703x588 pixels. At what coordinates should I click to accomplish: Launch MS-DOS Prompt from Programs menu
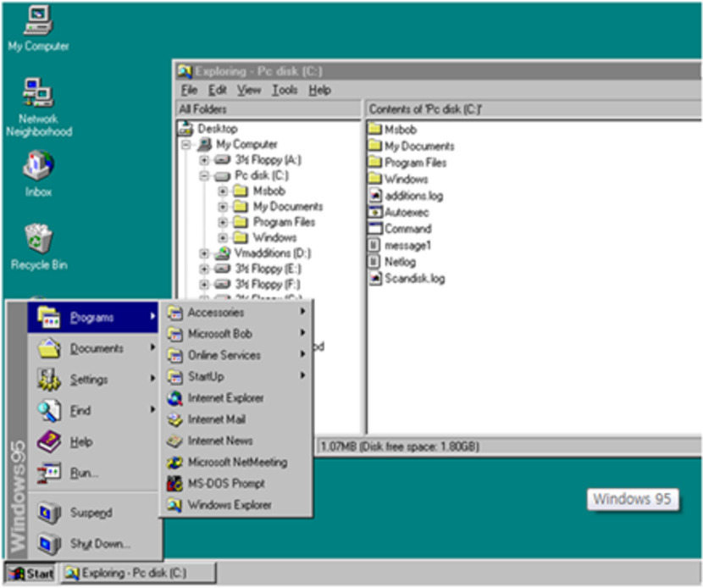click(x=225, y=484)
